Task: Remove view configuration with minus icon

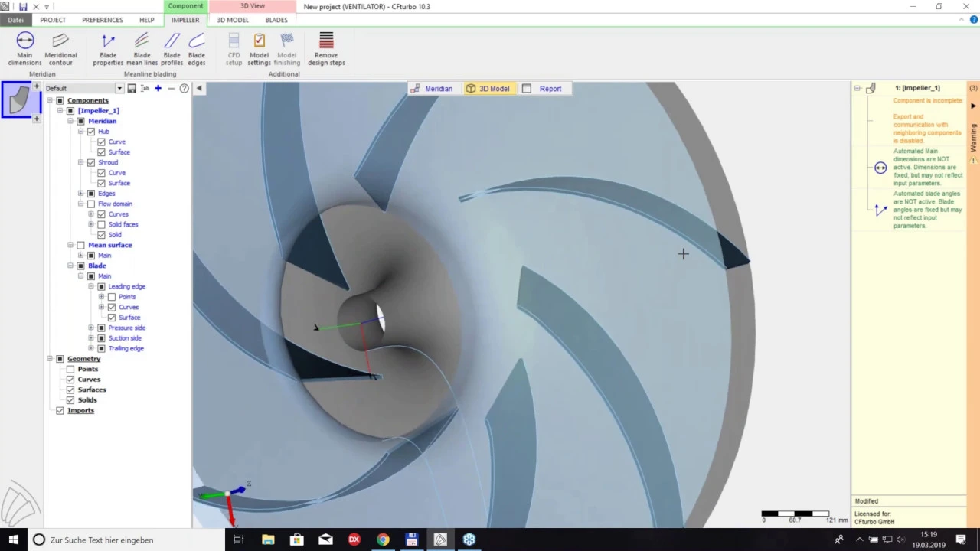Action: point(171,89)
